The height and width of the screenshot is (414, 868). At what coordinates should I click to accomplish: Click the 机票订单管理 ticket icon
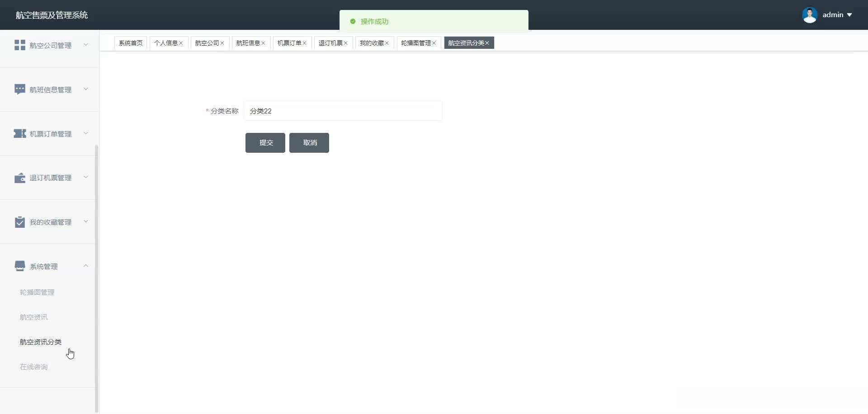click(x=20, y=134)
